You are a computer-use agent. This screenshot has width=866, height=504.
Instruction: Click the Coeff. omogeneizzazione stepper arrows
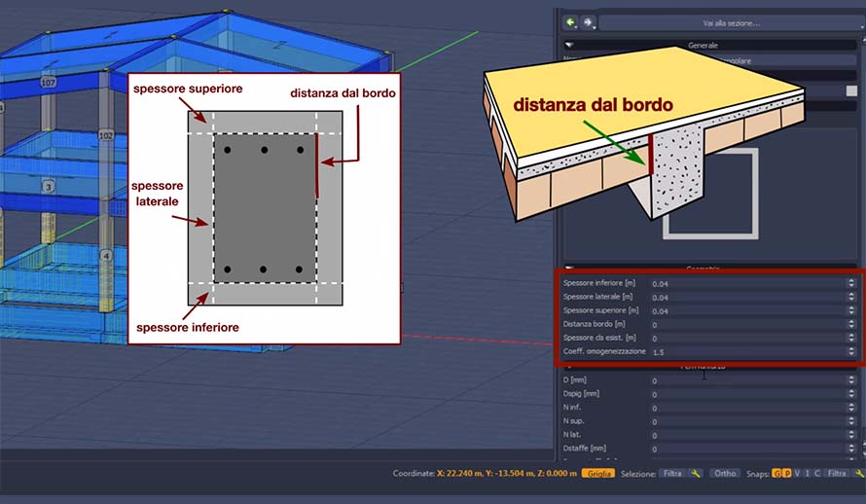coord(851,351)
